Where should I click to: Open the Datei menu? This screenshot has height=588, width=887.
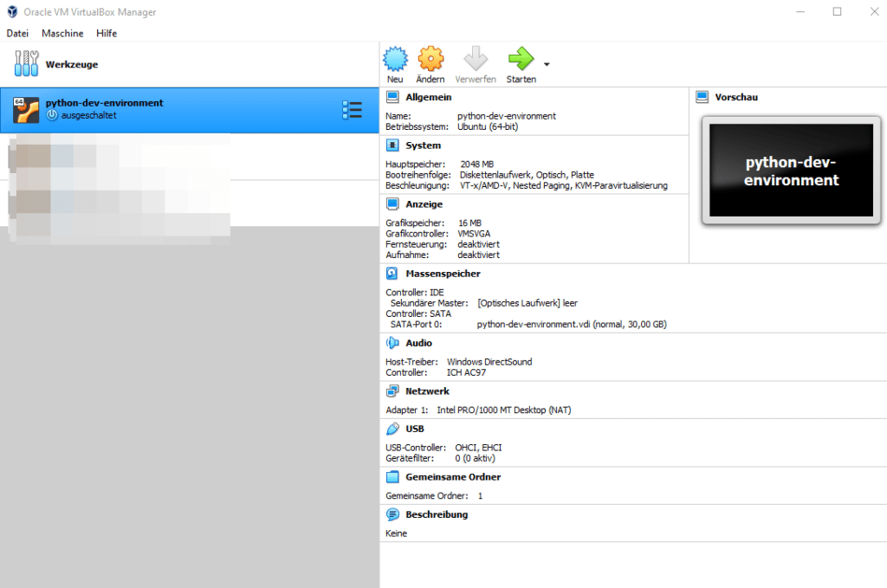[x=17, y=33]
